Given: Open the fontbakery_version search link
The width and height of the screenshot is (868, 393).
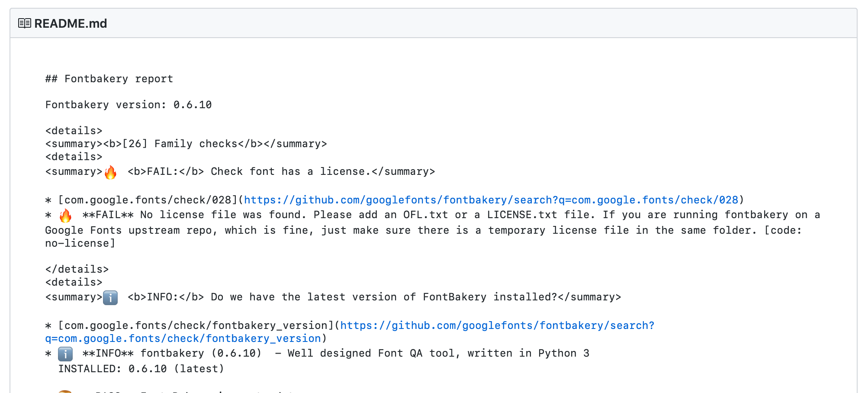Looking at the screenshot, I should coord(496,325).
